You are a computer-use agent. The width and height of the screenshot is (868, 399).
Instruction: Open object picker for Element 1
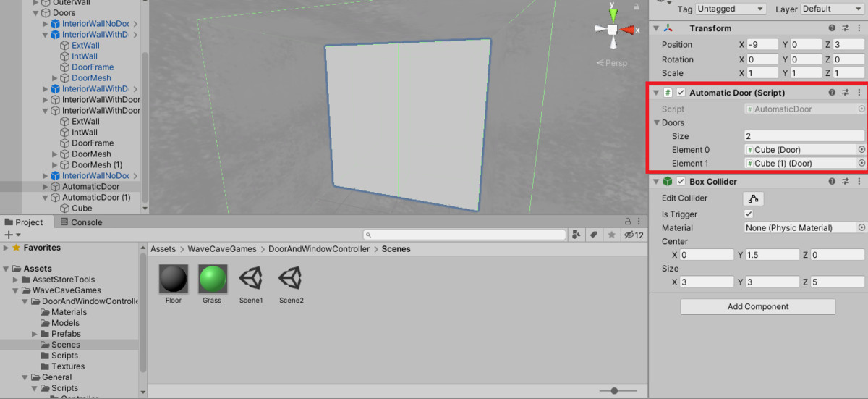(861, 164)
